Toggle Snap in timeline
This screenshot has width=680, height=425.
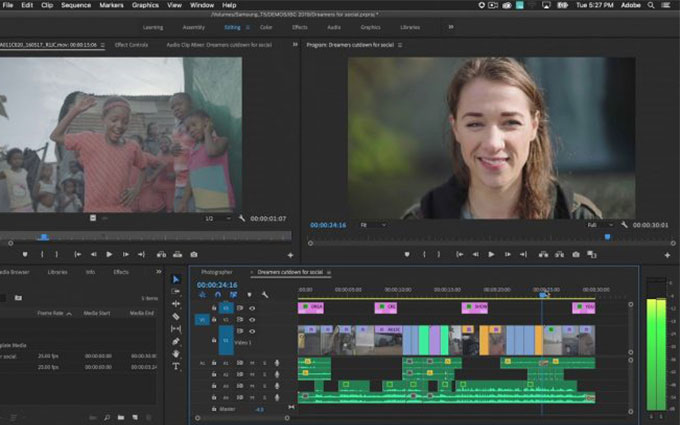(218, 295)
